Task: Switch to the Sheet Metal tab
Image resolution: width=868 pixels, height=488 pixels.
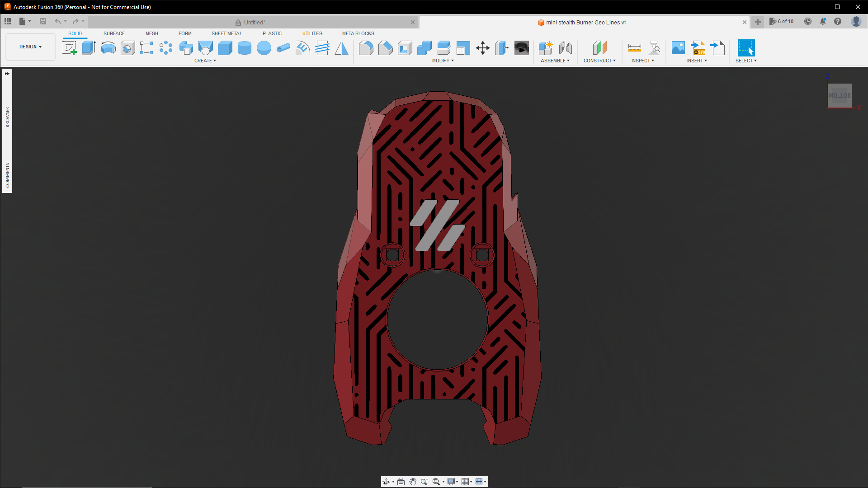Action: click(x=226, y=33)
